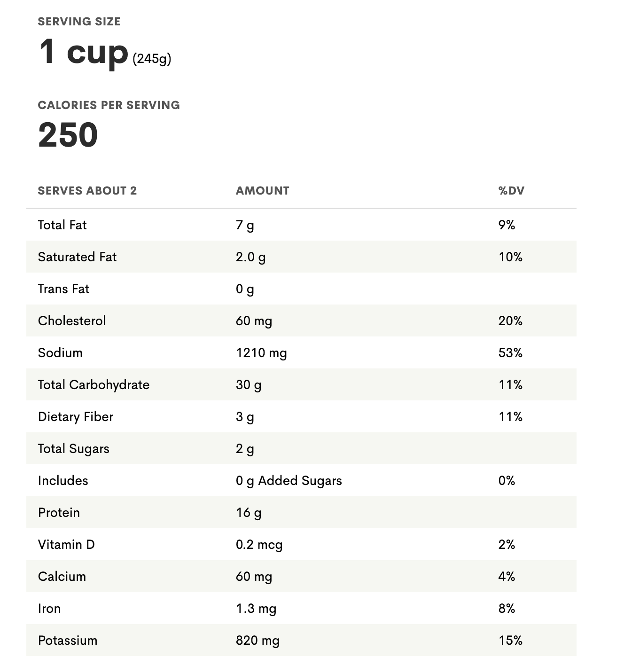The width and height of the screenshot is (624, 672).
Task: Select the 1 cup serving size text
Action: 84,52
